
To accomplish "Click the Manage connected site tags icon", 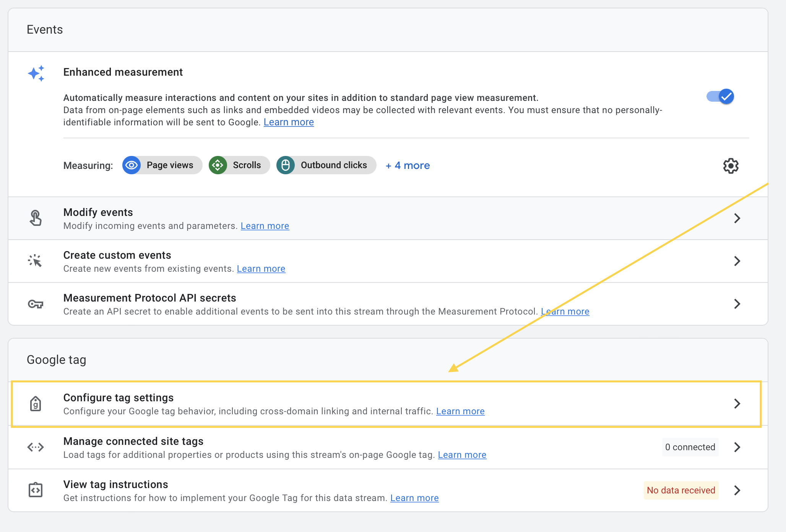I will click(x=36, y=447).
